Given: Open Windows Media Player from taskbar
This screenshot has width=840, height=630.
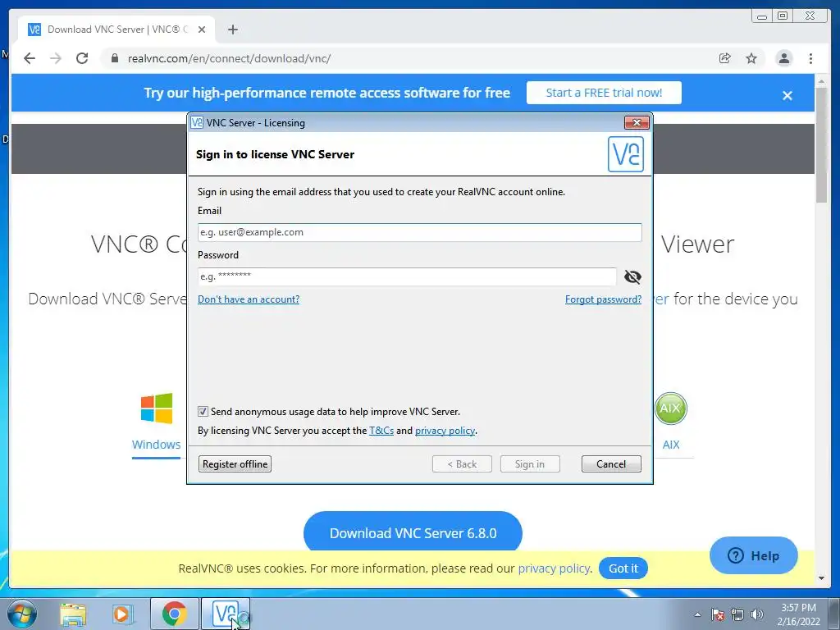Looking at the screenshot, I should [x=123, y=614].
